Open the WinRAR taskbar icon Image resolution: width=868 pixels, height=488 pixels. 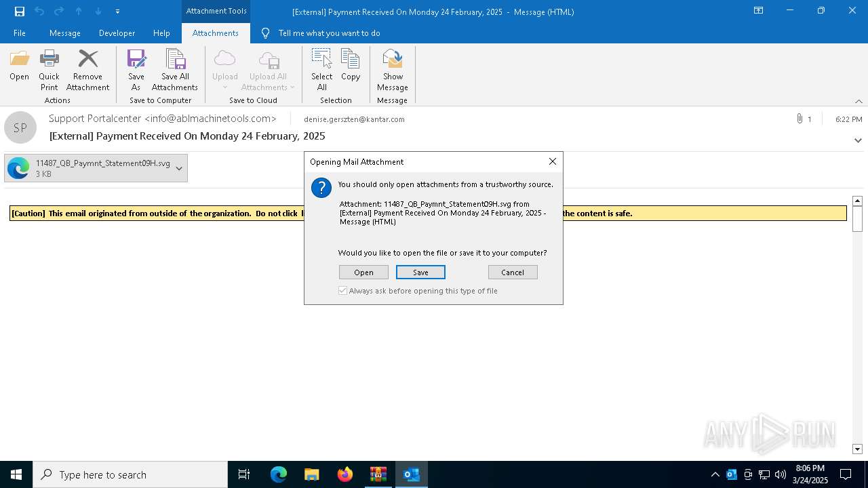coord(378,474)
